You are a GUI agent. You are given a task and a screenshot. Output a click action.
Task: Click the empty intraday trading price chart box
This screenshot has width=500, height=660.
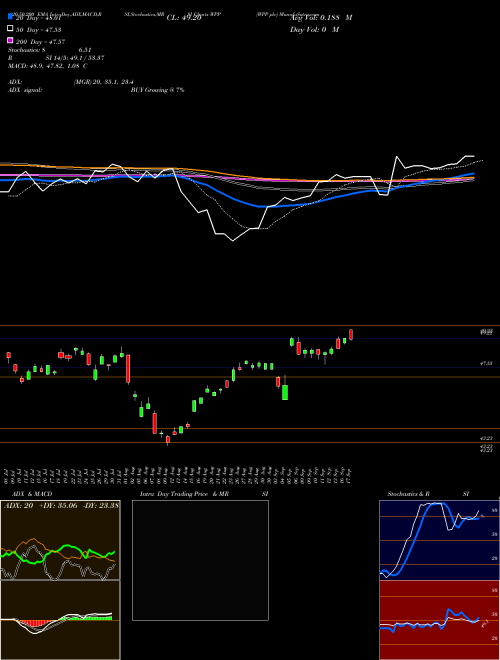(200, 560)
